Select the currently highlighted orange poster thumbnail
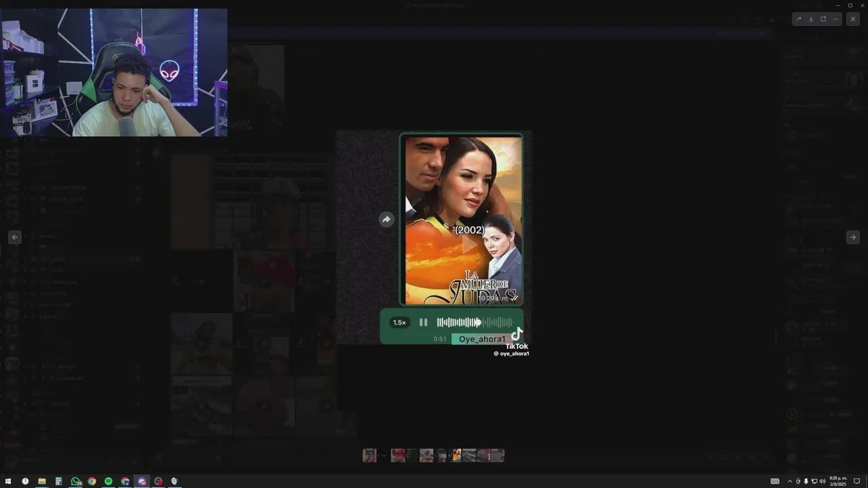Screen dimensions: 868x488 [456, 455]
